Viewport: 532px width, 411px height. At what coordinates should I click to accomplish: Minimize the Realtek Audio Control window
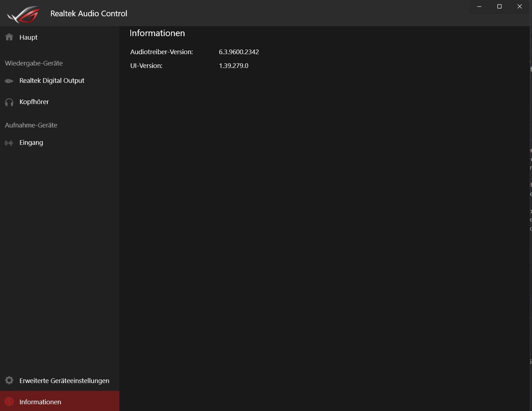pos(479,7)
